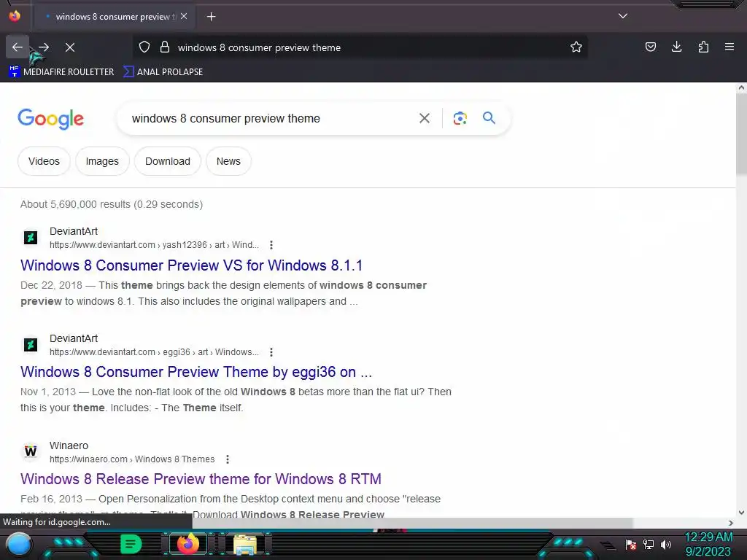Viewport: 747px width, 560px height.
Task: Click the winaero.com Windows 8 Themes URL
Action: click(x=132, y=459)
